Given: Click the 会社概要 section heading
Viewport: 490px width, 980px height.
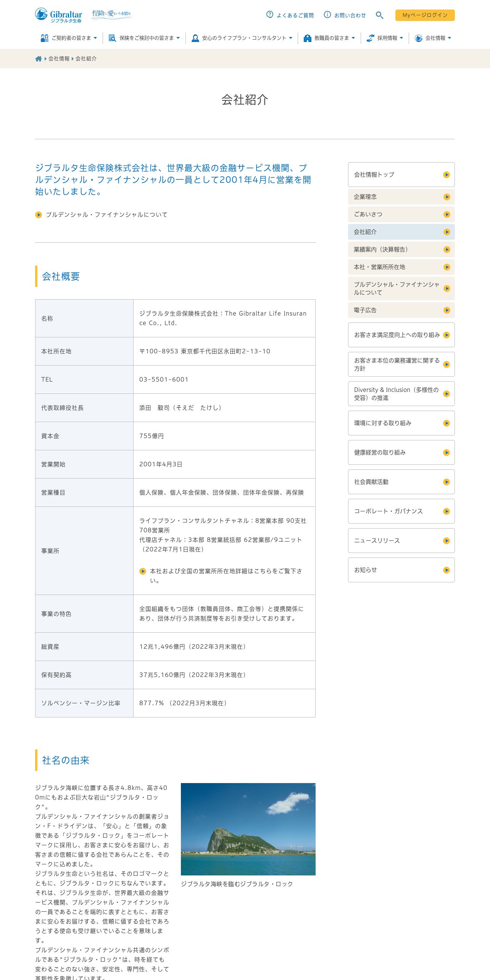Looking at the screenshot, I should pyautogui.click(x=61, y=276).
